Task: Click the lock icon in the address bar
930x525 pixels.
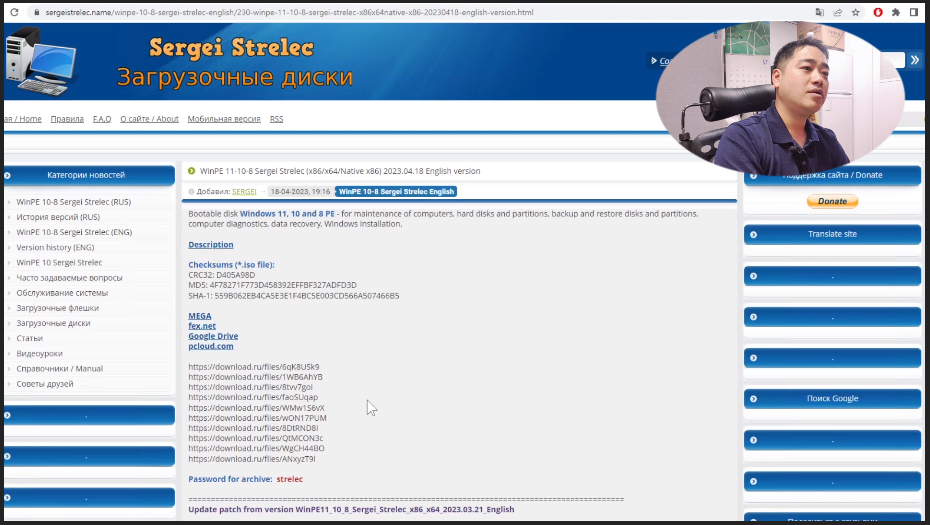Action: click(37, 12)
